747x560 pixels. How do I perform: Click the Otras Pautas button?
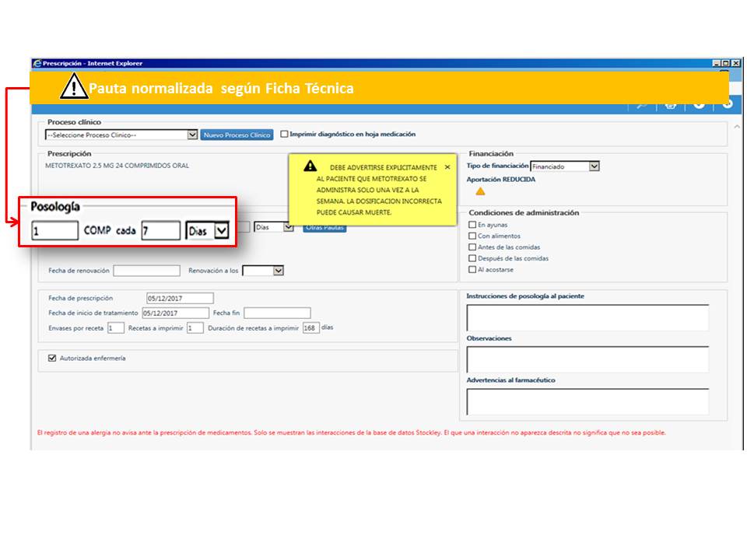pyautogui.click(x=324, y=228)
